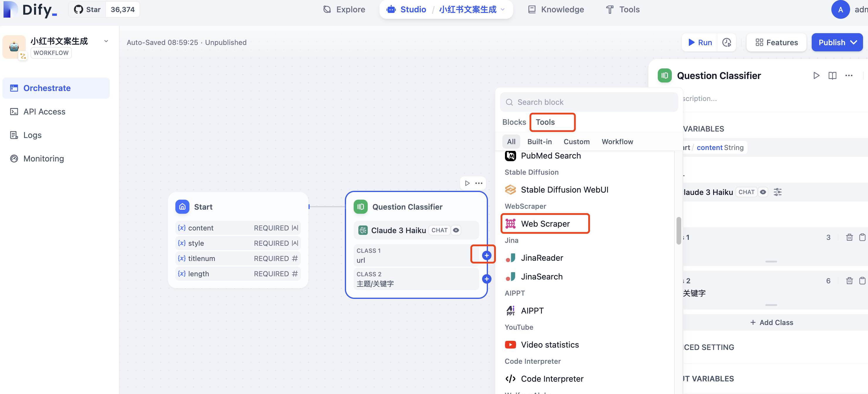Screen dimensions: 868x394
Task: Click the tools list scrollbar thumb
Action: click(679, 231)
